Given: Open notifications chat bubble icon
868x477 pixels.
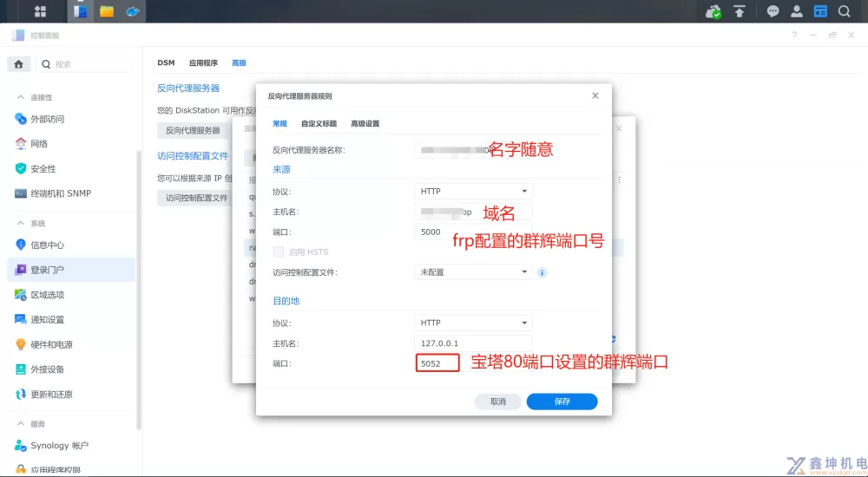Looking at the screenshot, I should point(773,11).
